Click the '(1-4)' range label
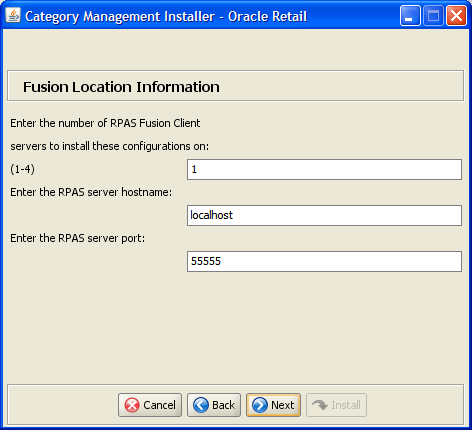472x430 pixels. click(x=22, y=169)
